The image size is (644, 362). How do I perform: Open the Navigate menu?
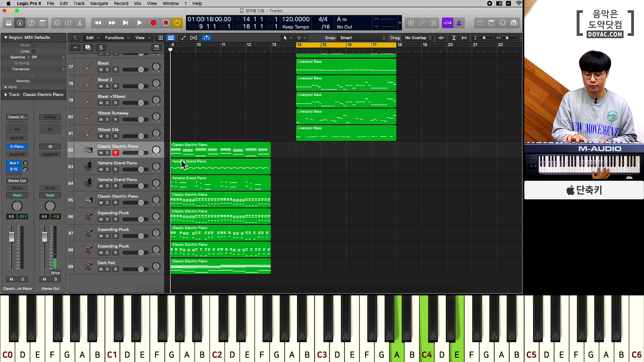[x=99, y=3]
